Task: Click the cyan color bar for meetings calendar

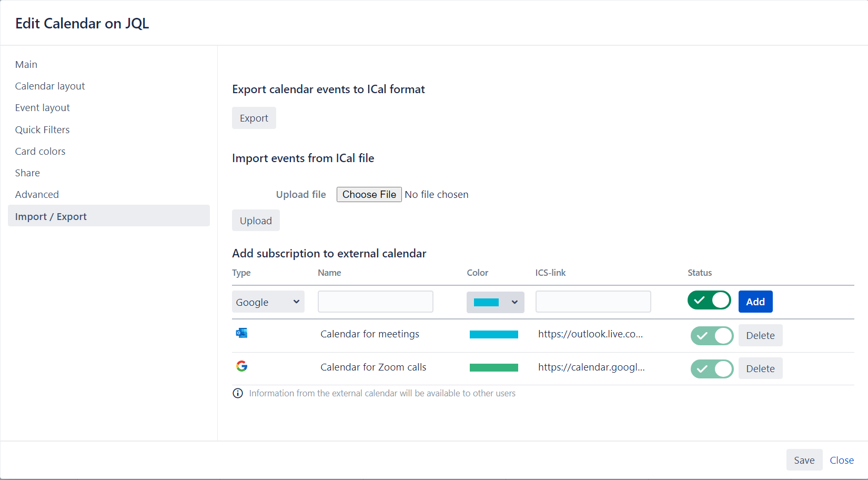Action: [x=493, y=335]
